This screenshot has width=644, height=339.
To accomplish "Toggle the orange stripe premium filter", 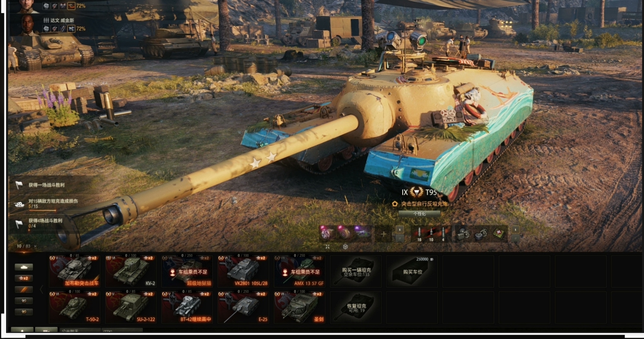I will point(24,289).
